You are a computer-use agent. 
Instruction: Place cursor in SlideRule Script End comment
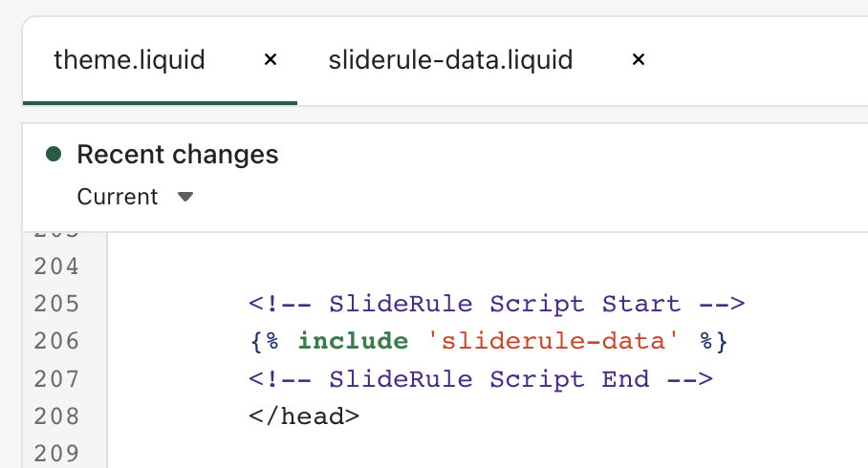481,379
